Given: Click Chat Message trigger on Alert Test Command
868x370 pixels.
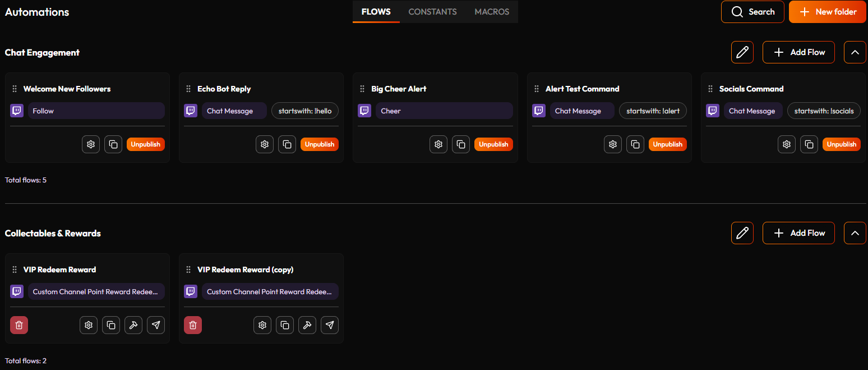Looking at the screenshot, I should [x=582, y=111].
